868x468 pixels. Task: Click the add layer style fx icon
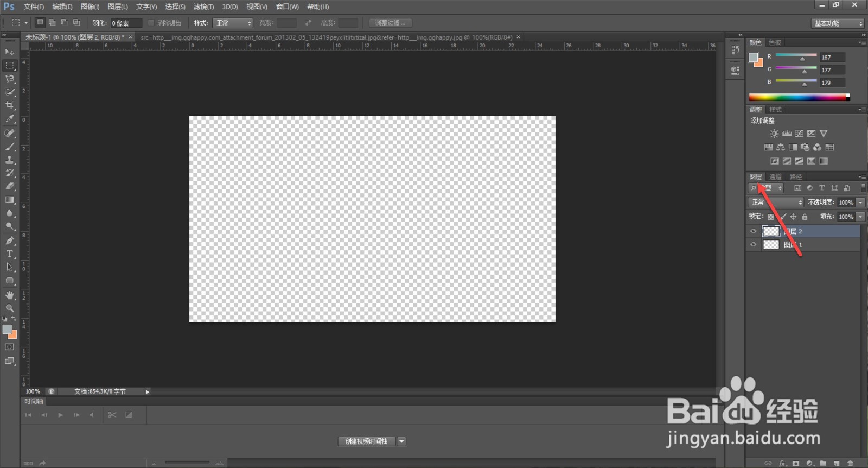[x=782, y=464]
